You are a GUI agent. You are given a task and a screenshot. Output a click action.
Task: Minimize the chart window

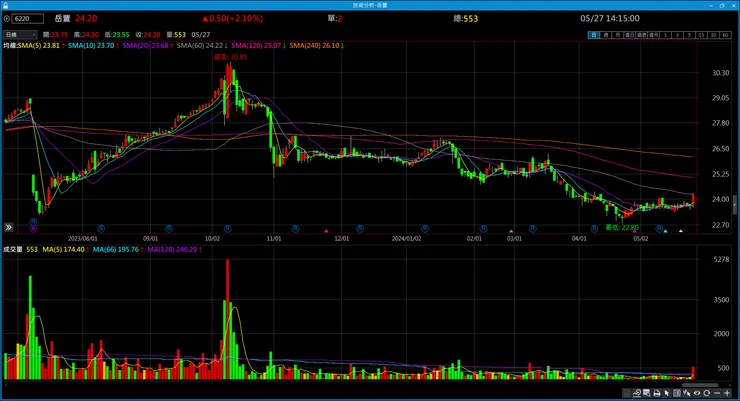[711, 5]
